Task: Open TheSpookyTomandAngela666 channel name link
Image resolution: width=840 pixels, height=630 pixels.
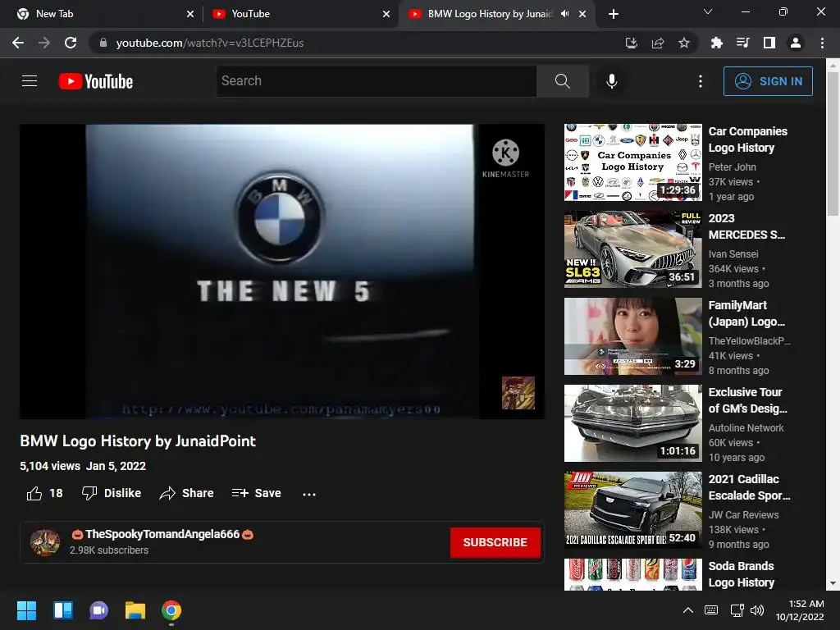Action: click(x=162, y=534)
